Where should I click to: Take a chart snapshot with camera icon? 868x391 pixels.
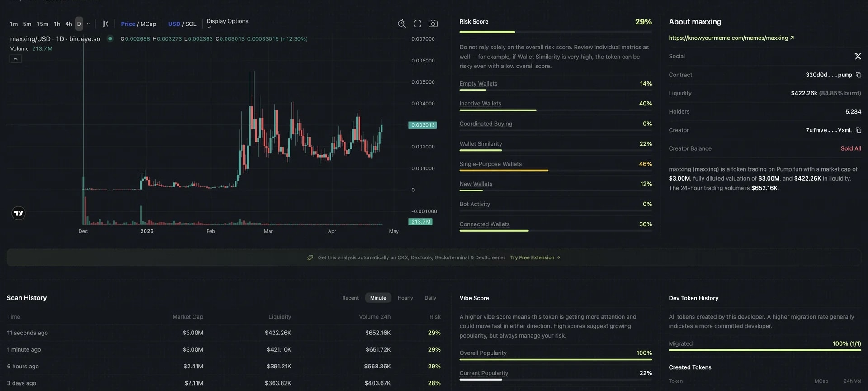tap(433, 24)
